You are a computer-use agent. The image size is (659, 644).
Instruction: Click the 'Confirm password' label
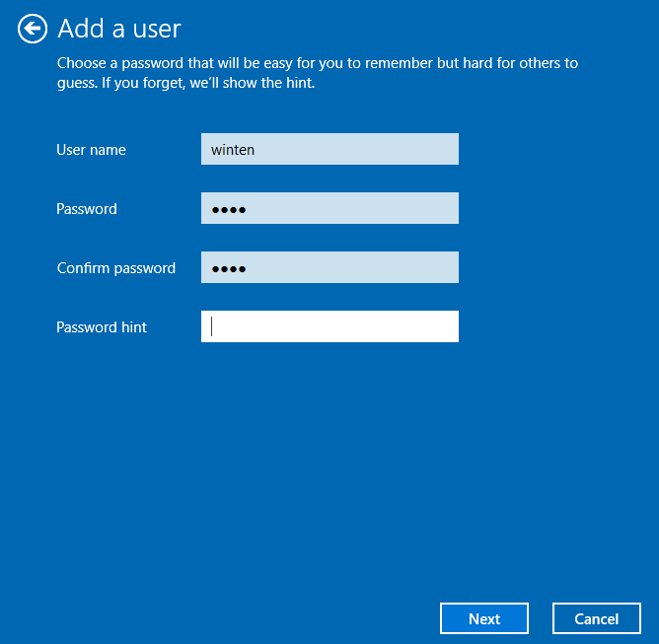[x=116, y=268]
